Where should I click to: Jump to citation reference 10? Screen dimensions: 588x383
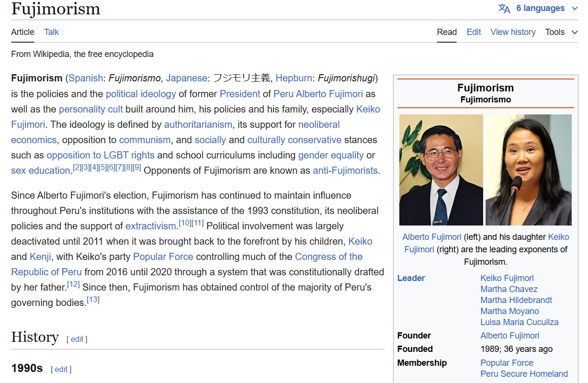185,223
